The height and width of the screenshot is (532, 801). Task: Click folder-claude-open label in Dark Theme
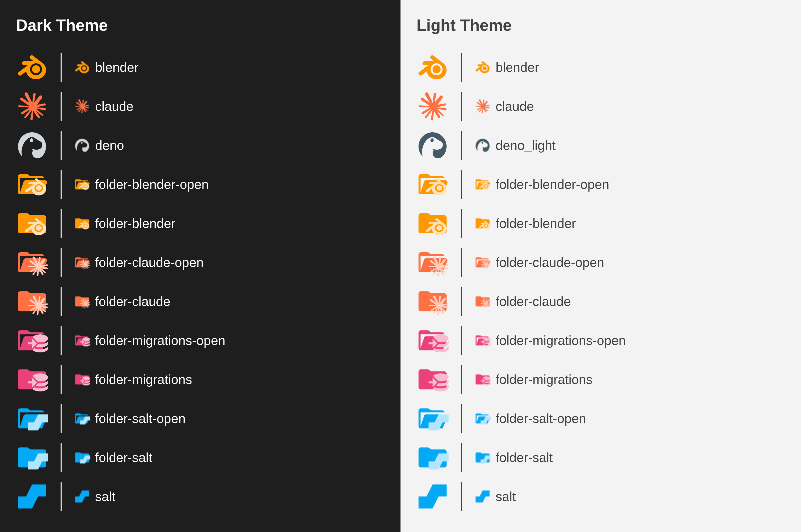click(x=149, y=263)
